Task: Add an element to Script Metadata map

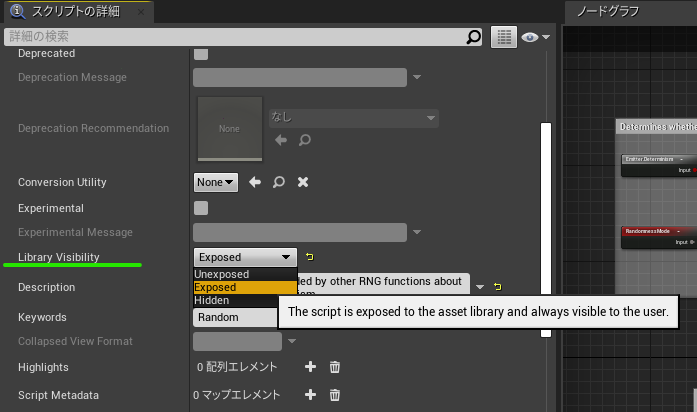Action: coord(310,395)
